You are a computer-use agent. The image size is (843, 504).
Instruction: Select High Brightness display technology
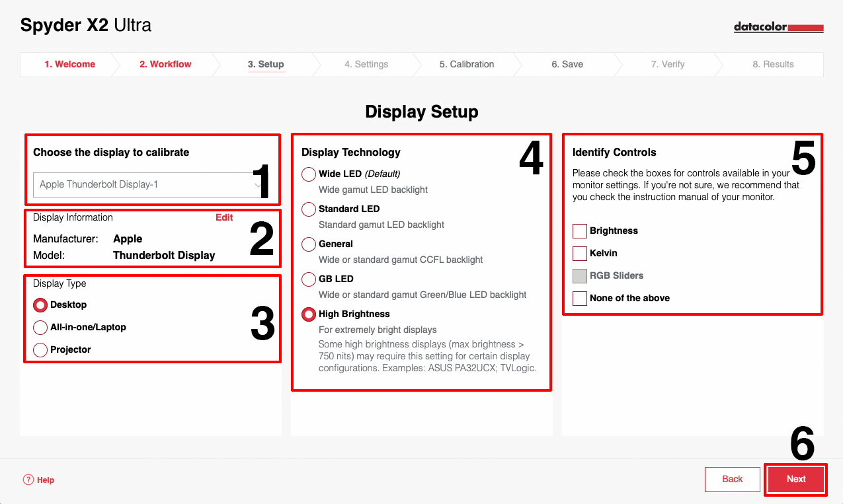tap(309, 314)
